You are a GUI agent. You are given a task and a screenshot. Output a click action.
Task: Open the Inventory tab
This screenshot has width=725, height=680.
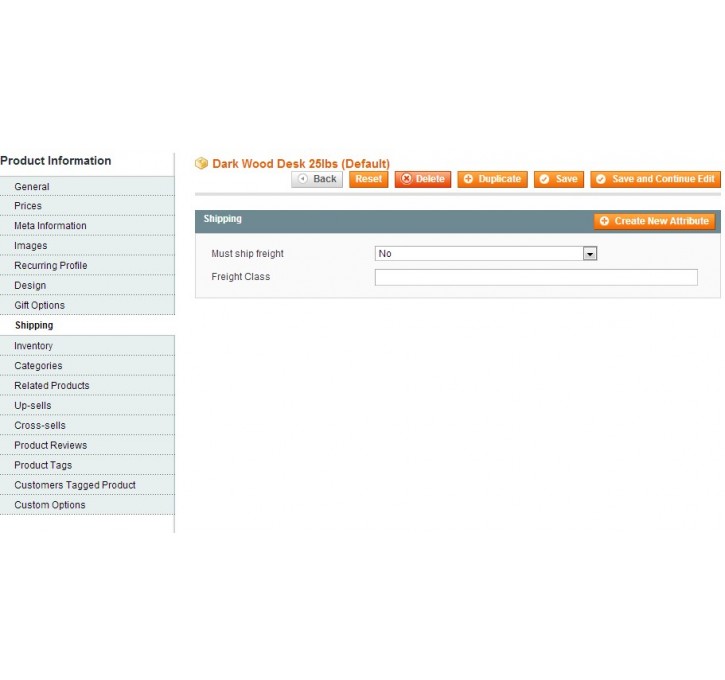[87, 346]
